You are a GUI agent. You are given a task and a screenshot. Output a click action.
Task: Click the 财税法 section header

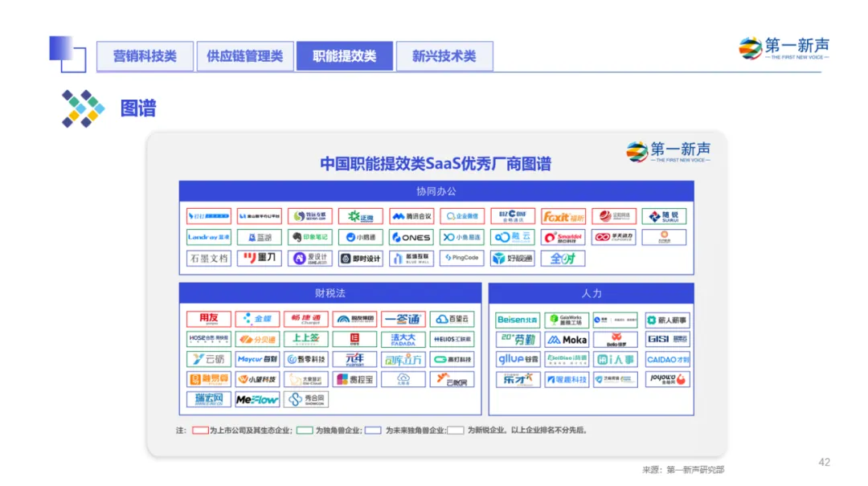pos(330,293)
